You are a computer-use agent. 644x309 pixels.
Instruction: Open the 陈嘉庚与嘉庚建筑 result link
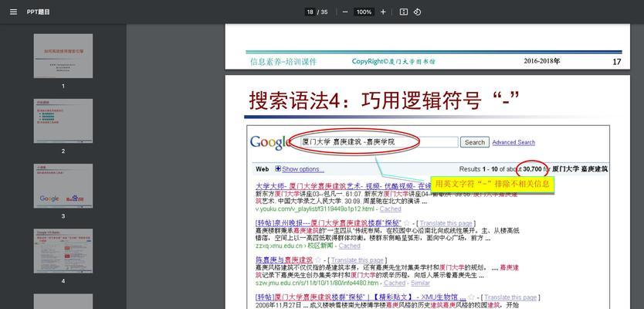284,260
